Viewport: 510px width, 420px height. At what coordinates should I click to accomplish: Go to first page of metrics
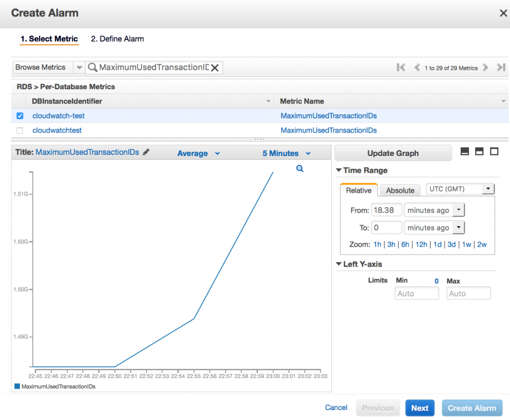[401, 67]
